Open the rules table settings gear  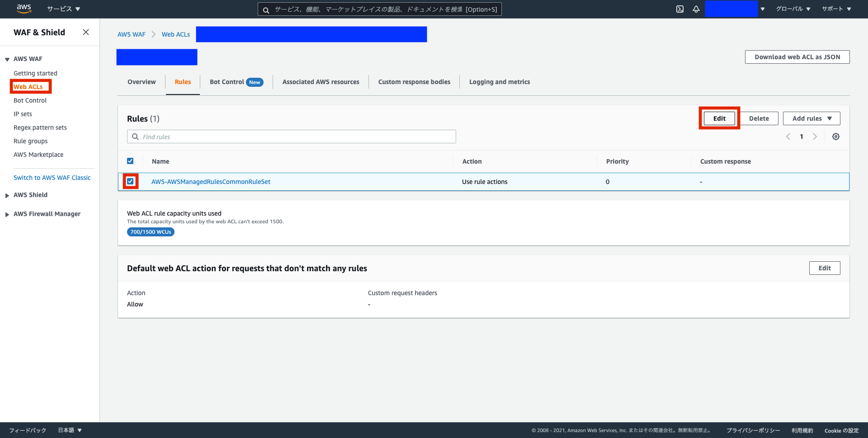coord(836,137)
